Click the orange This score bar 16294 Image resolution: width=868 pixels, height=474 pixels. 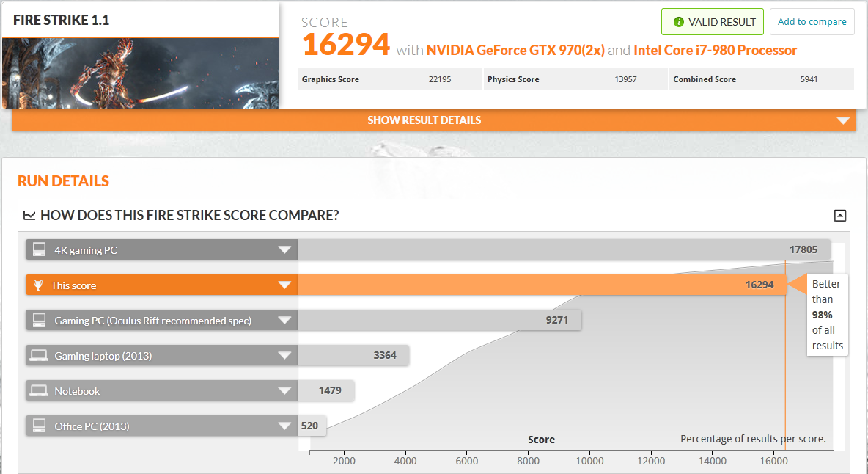542,285
